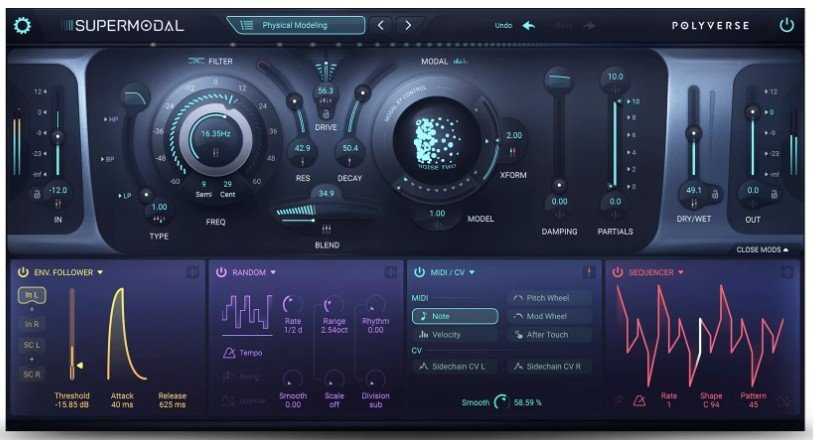This screenshot has width=813, height=440.
Task: Click the Tempo sync metronome icon
Action: click(x=229, y=353)
